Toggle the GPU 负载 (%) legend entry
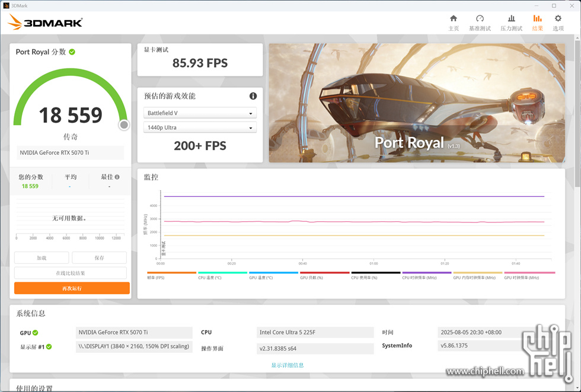The height and width of the screenshot is (392, 581). (325, 275)
